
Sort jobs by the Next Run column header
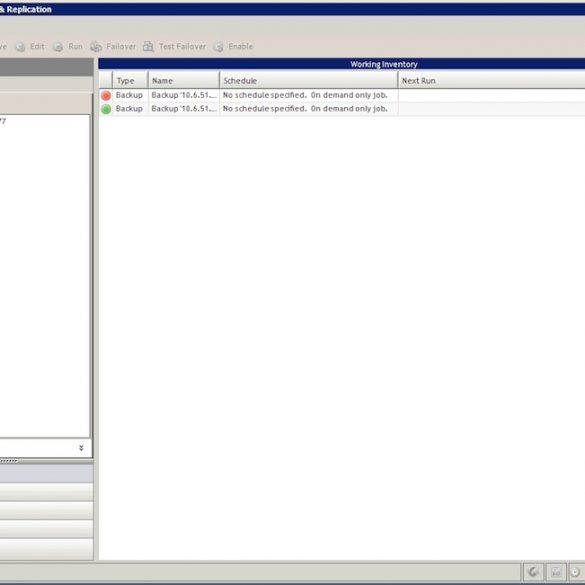pos(491,81)
